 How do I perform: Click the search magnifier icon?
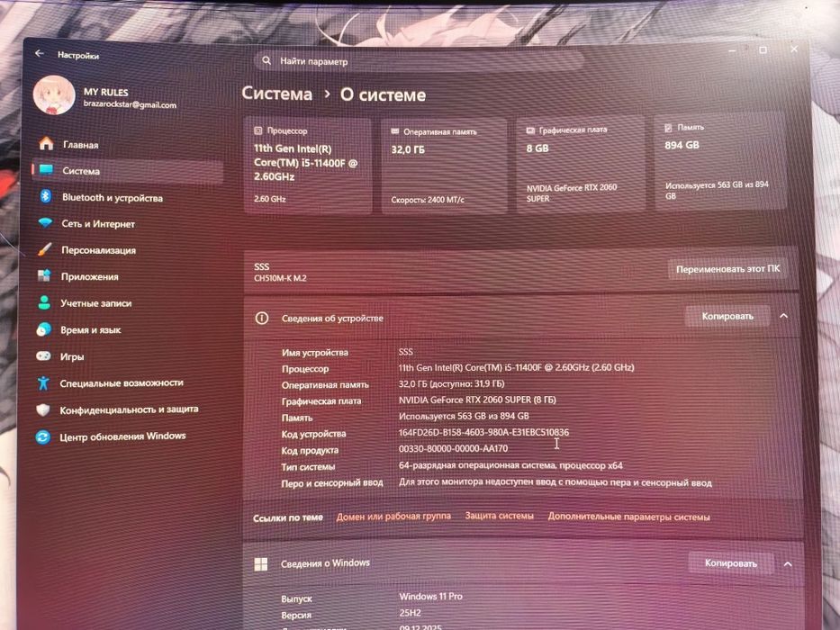266,60
